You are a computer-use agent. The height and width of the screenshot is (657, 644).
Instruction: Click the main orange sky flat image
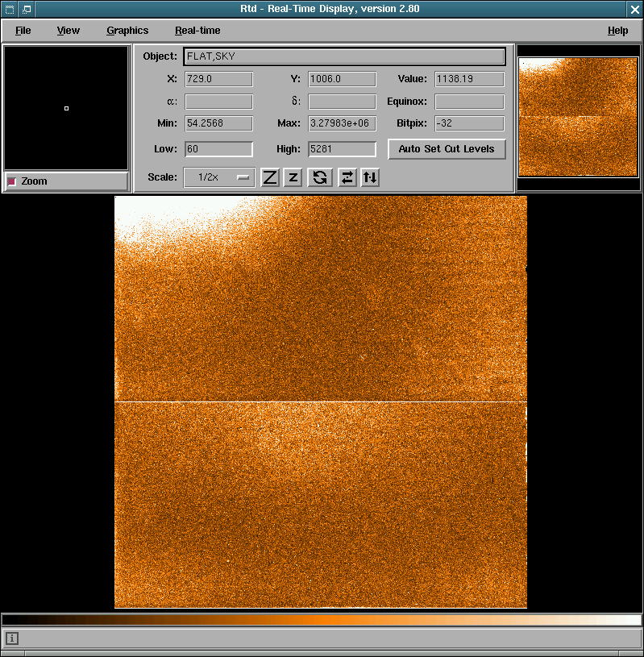[x=321, y=401]
